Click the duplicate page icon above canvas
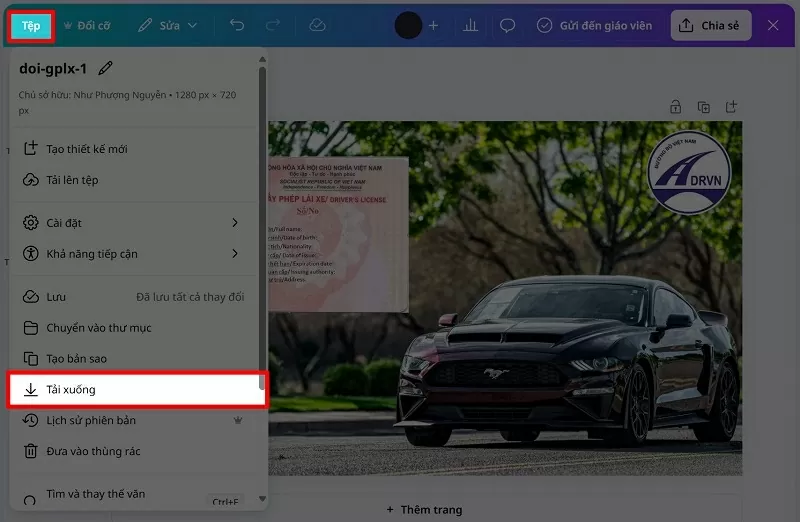 click(x=704, y=107)
